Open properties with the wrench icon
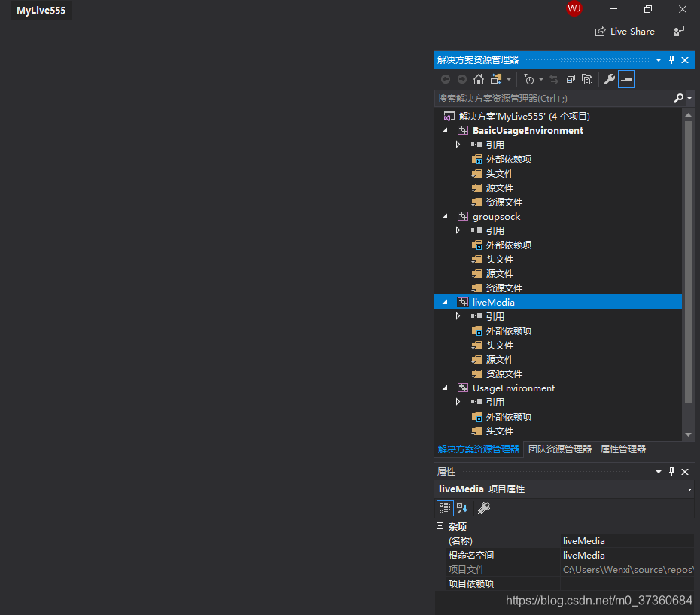700x615 pixels. [610, 80]
